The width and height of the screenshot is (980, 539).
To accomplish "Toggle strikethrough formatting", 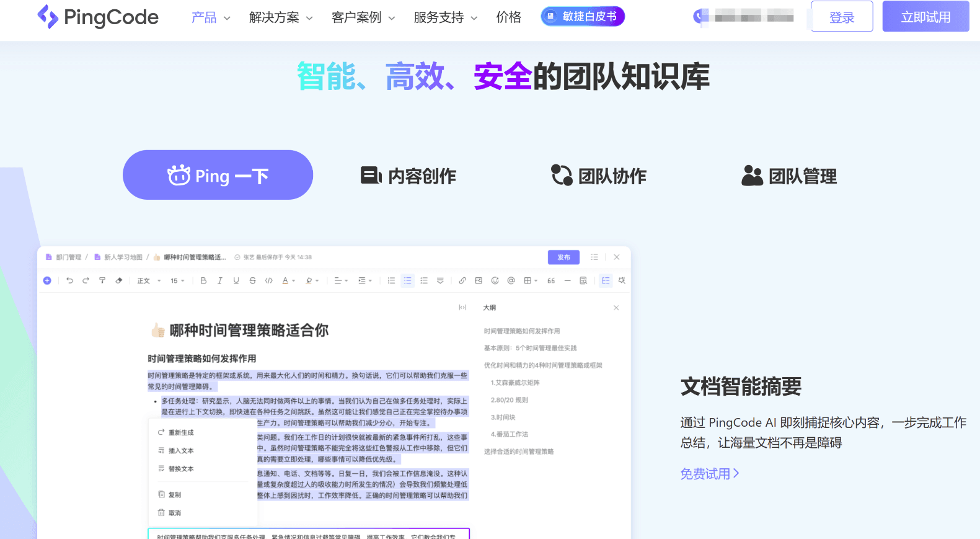I will coord(252,281).
